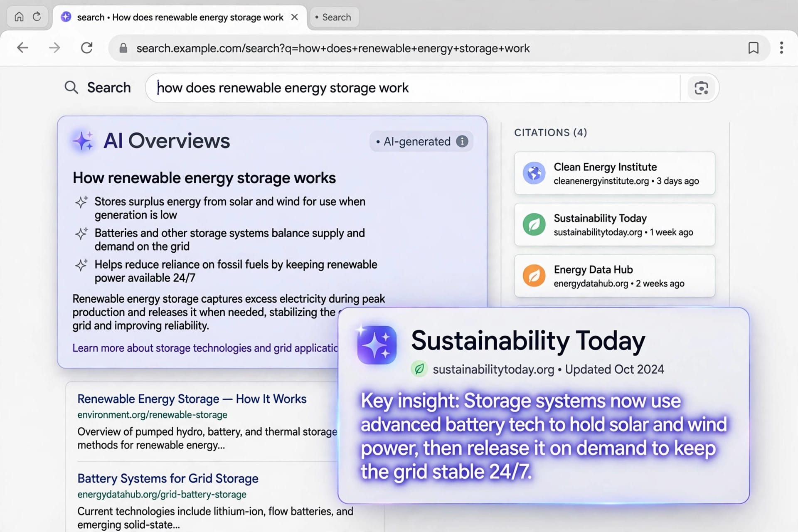The width and height of the screenshot is (798, 532).
Task: Go back with the back arrow
Action: click(x=22, y=48)
